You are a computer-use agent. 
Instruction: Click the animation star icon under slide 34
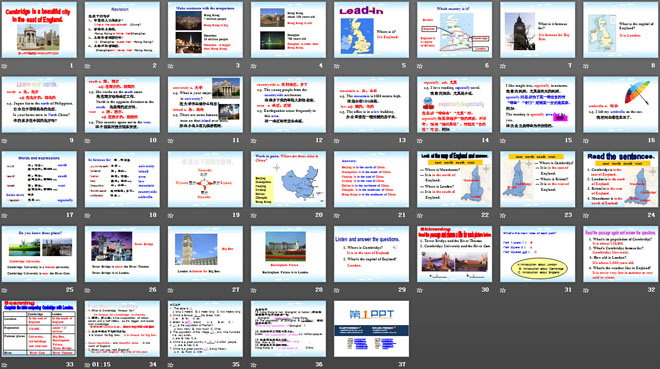pos(88,365)
